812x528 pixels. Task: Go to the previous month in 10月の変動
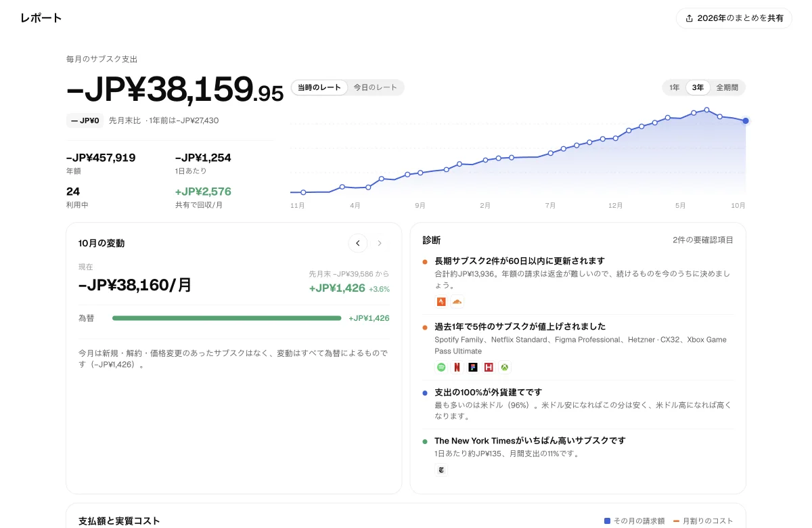[358, 243]
